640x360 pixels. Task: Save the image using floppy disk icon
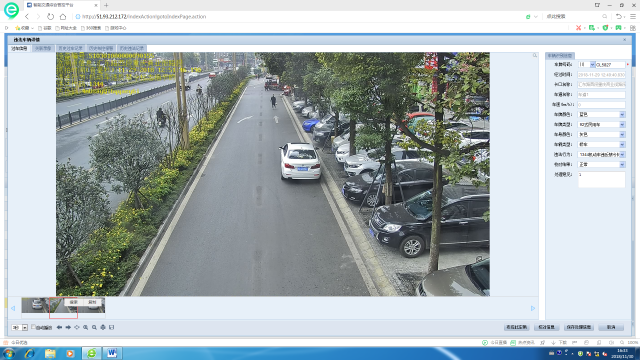111,327
